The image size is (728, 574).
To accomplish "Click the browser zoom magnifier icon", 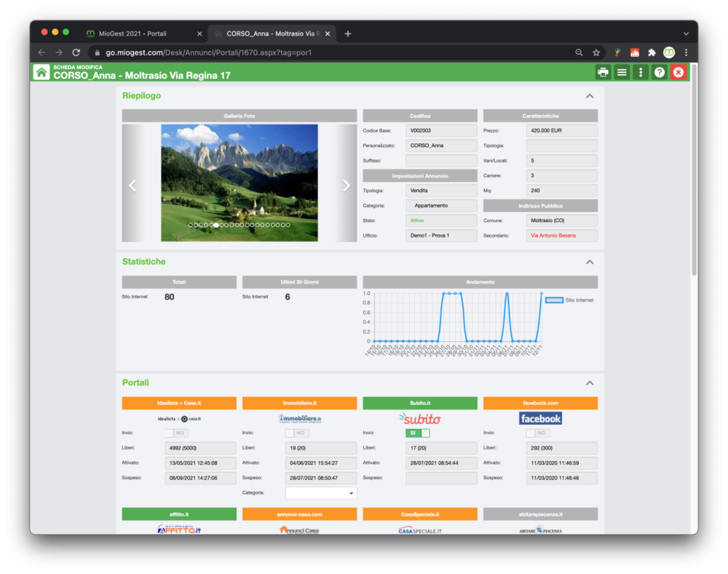I will click(x=579, y=52).
